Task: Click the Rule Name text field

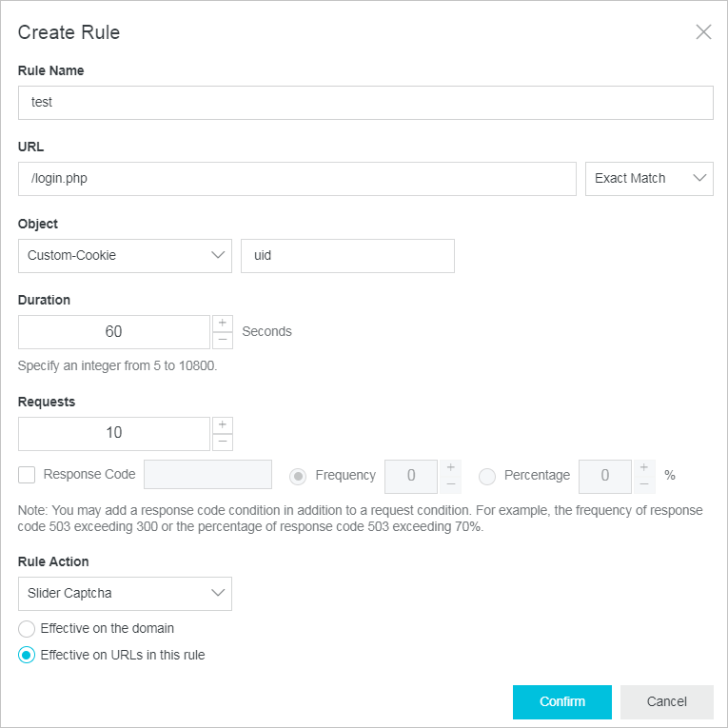Action: 365,103
